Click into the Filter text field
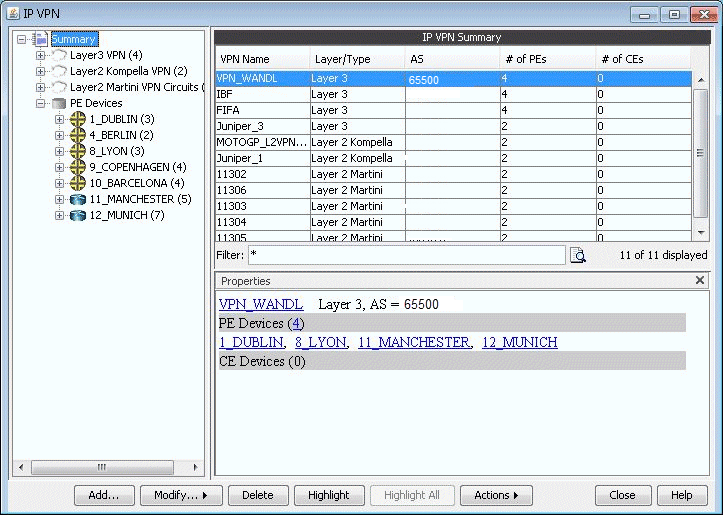This screenshot has height=515, width=723. click(x=405, y=256)
